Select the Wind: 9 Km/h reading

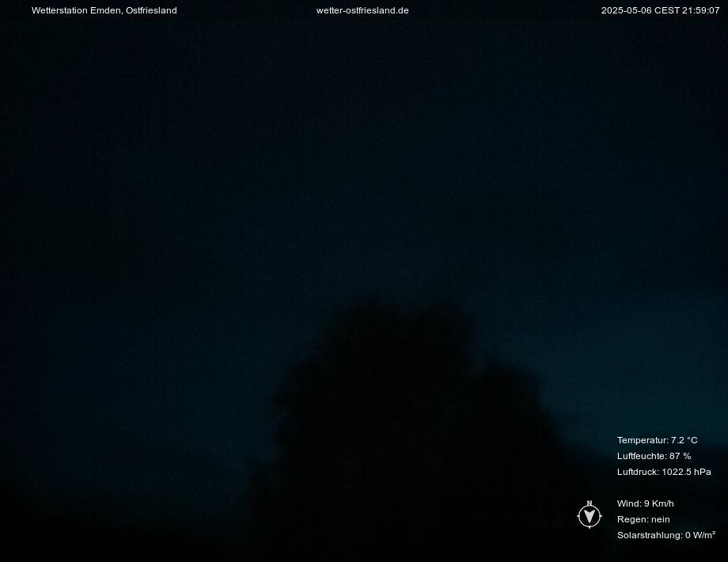tap(645, 503)
